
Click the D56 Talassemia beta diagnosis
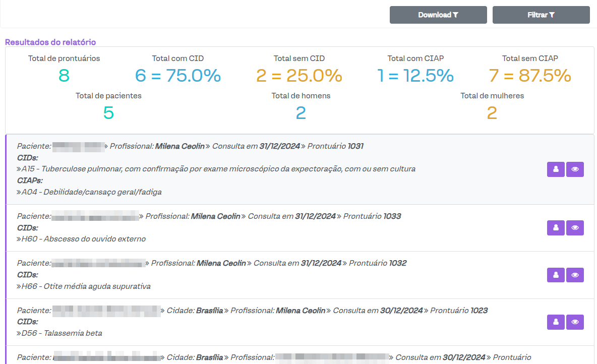coord(62,333)
